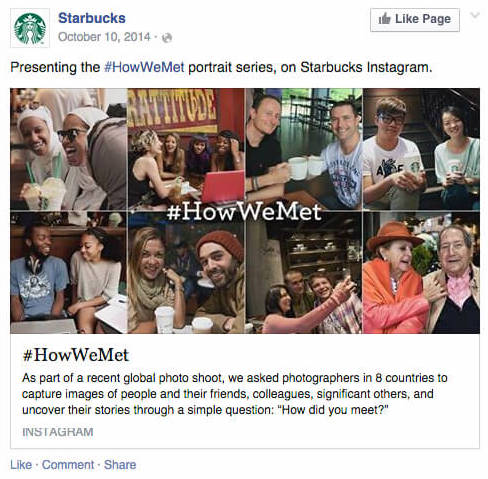Like the post

[x=21, y=465]
